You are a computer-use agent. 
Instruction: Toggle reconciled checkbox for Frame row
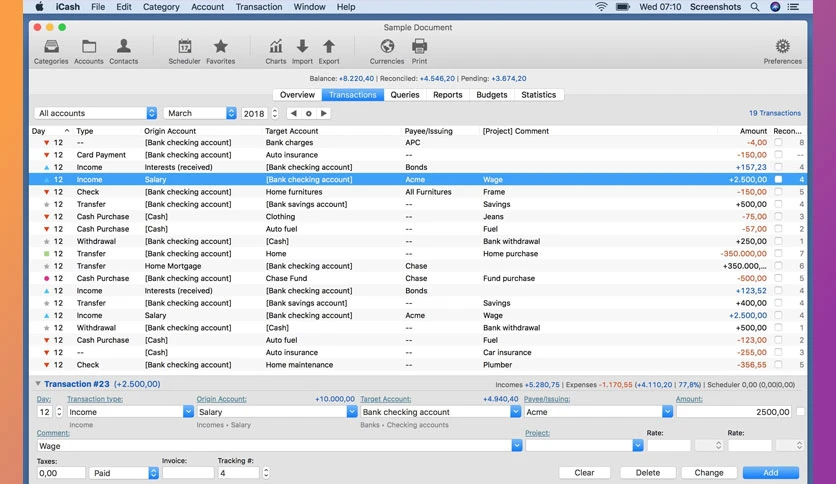(778, 192)
